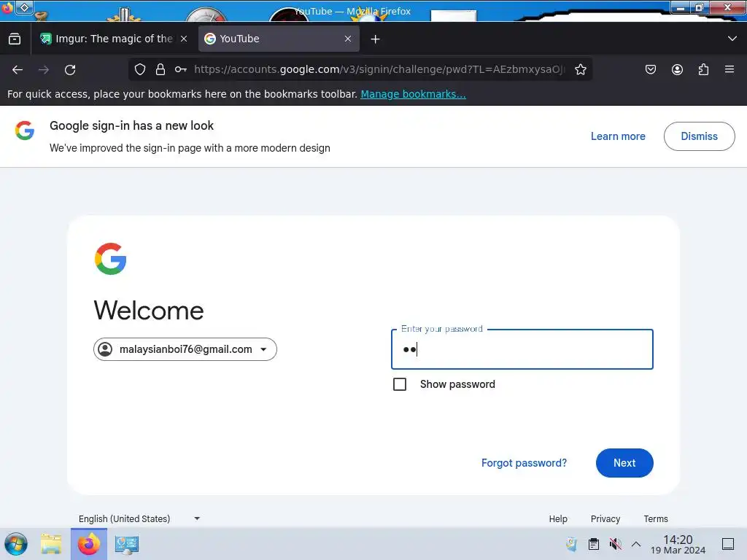
Task: Open the Manage bookmarks link
Action: click(x=413, y=94)
